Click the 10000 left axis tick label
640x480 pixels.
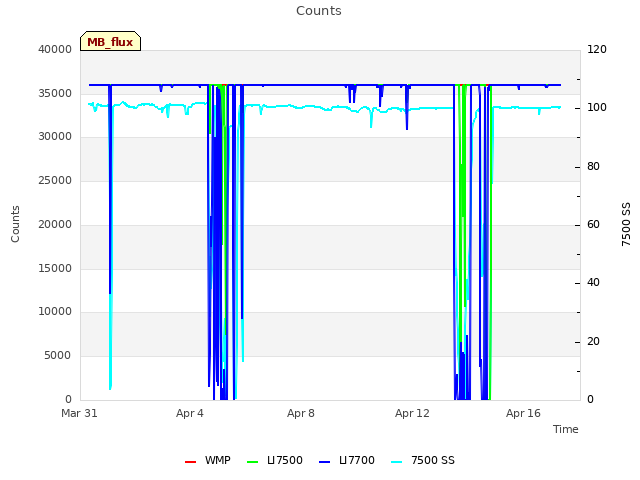click(55, 311)
